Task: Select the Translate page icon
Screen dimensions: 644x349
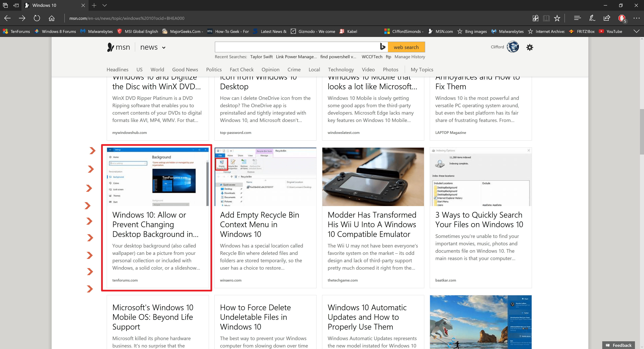Action: pos(535,18)
